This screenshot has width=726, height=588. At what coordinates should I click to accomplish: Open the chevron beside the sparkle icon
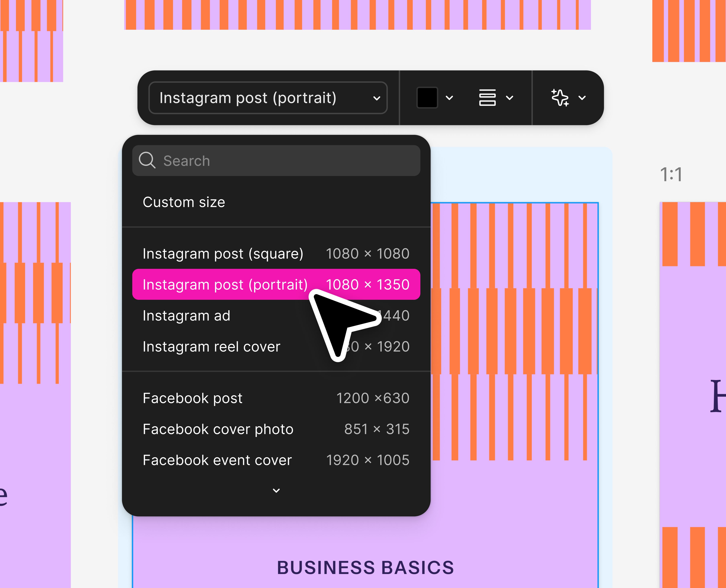(582, 98)
